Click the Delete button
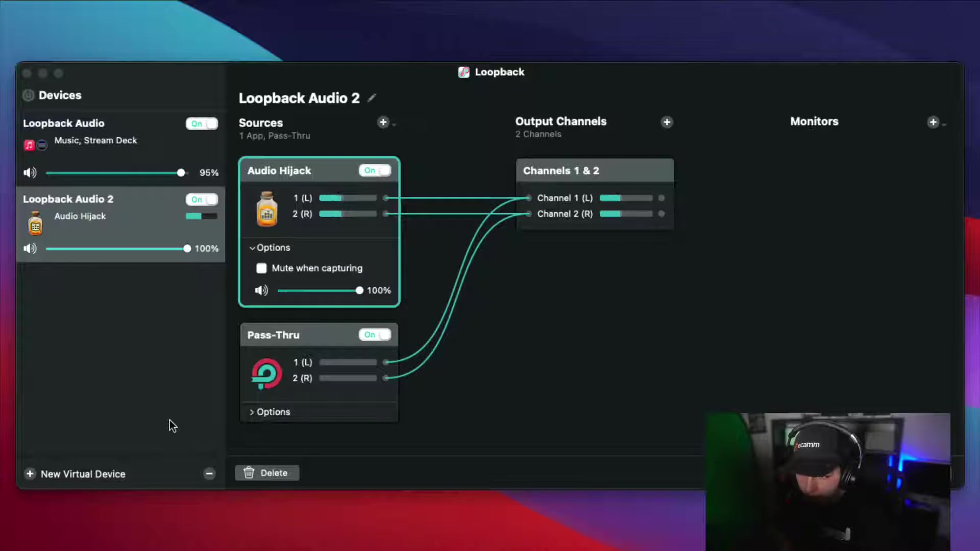The image size is (980, 551). click(267, 473)
